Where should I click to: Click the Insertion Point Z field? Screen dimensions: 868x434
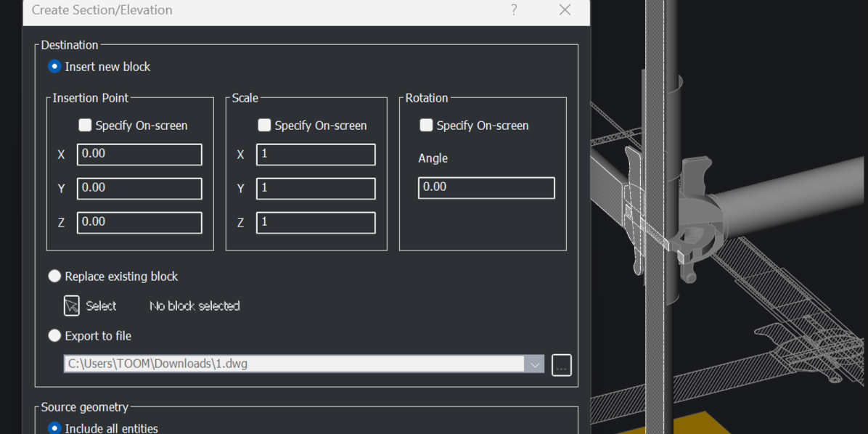(139, 222)
